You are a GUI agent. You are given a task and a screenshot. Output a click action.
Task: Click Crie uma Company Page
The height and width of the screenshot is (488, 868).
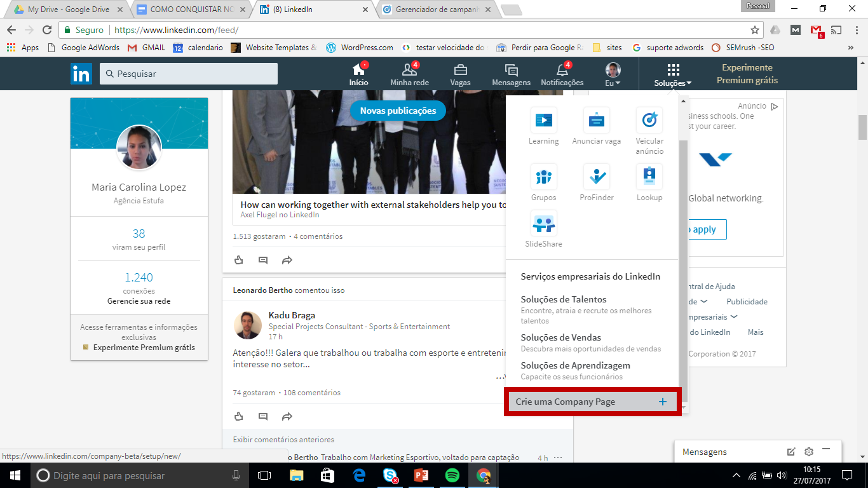tap(592, 402)
